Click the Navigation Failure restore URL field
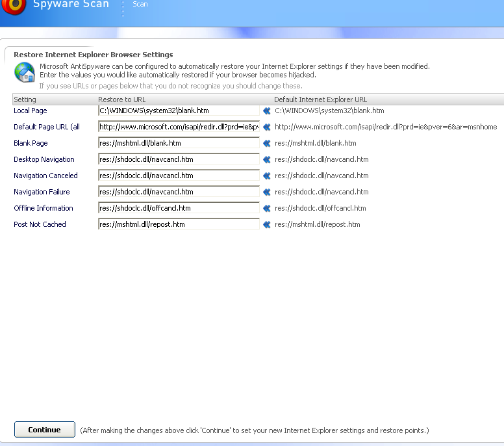The width and height of the screenshot is (504, 446). point(179,192)
